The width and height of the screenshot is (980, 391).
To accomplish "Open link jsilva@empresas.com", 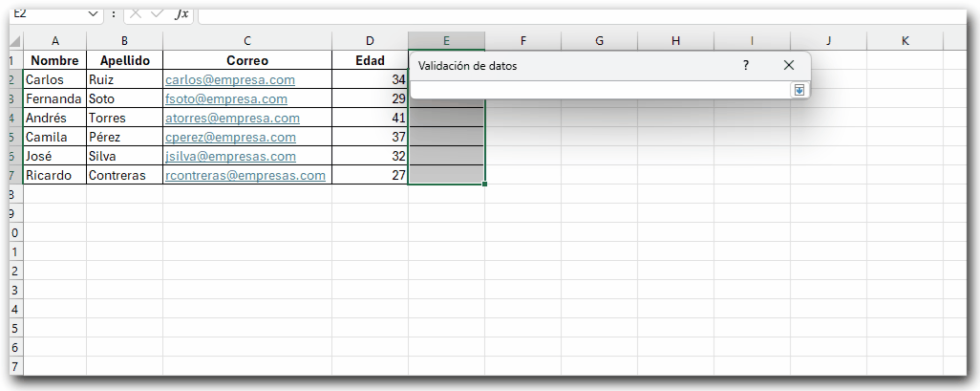I will pos(230,157).
